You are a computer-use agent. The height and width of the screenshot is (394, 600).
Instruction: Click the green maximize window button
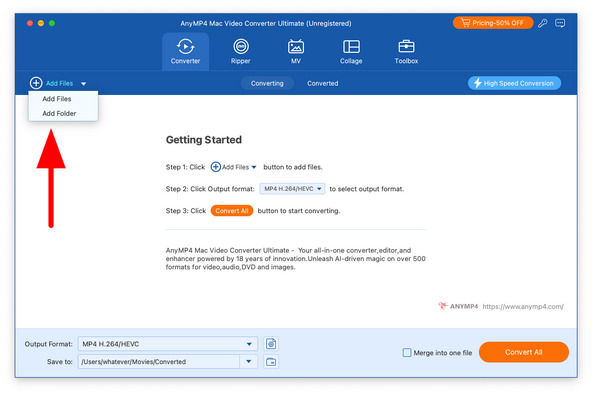tap(52, 24)
